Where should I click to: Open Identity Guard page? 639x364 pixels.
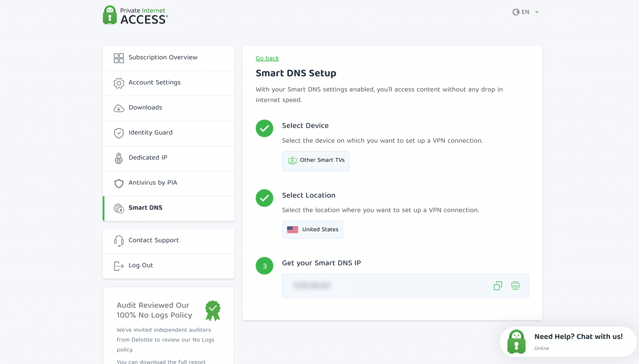click(168, 133)
